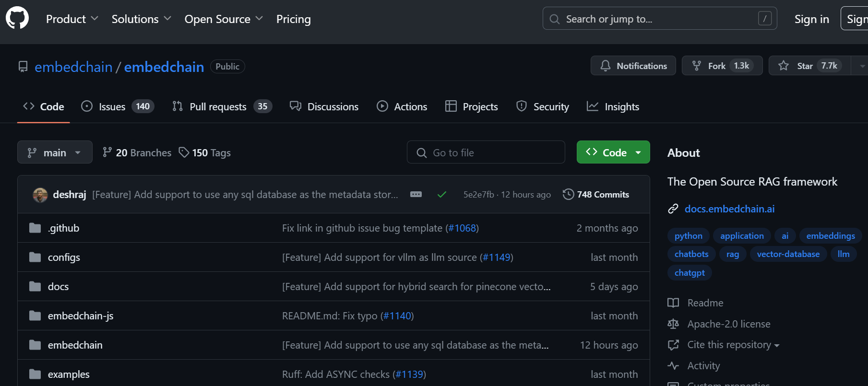
Task: Click the search magnifier icon in header
Action: point(555,19)
